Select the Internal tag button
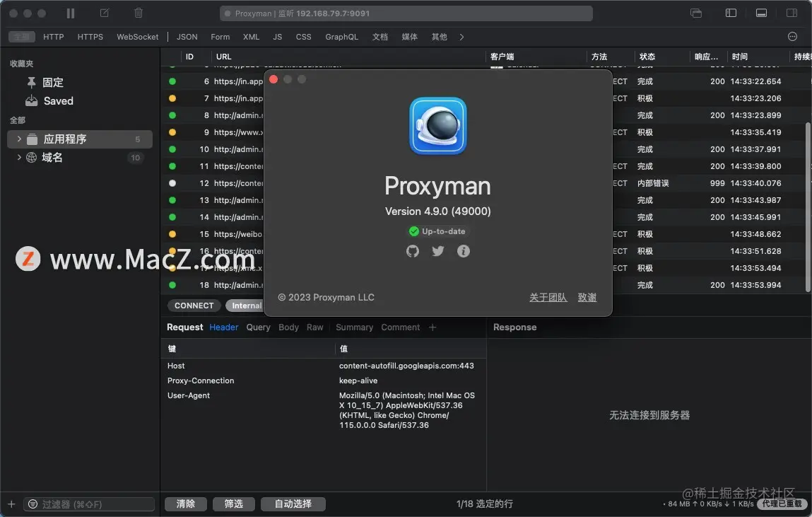The width and height of the screenshot is (812, 517). coord(245,306)
